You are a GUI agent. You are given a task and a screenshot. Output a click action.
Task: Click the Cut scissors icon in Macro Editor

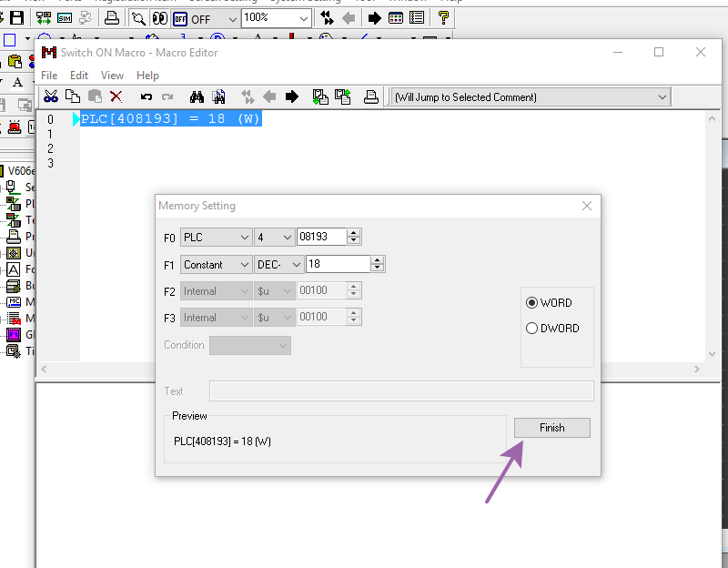[x=51, y=96]
